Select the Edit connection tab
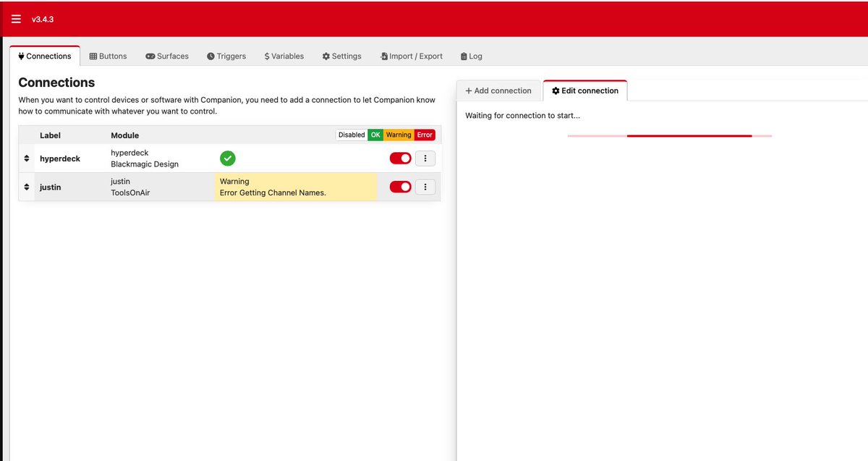 click(x=585, y=90)
